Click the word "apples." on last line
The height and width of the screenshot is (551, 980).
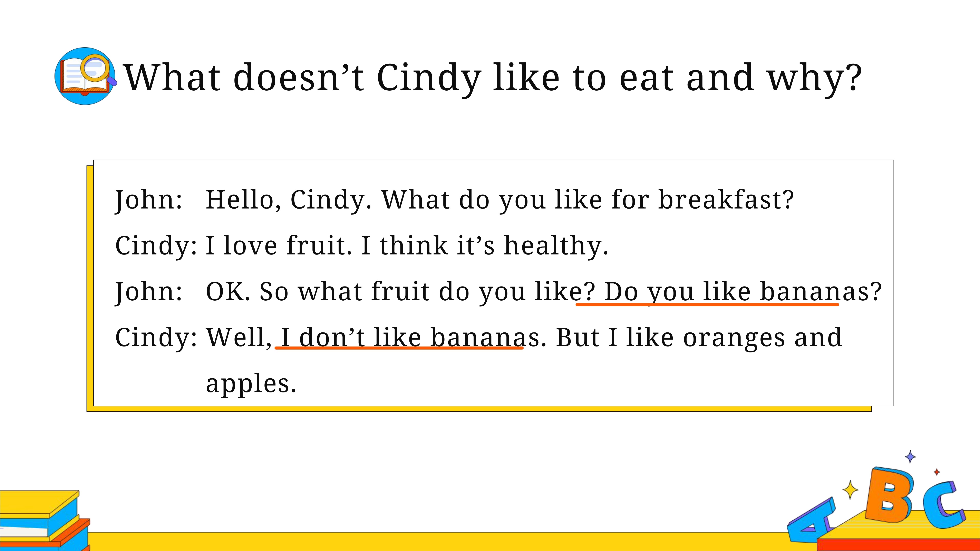251,384
